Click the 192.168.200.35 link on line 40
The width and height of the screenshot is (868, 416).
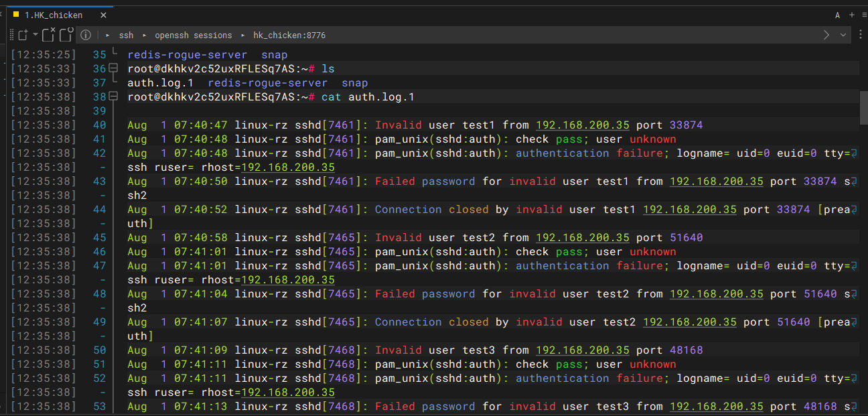(x=582, y=125)
